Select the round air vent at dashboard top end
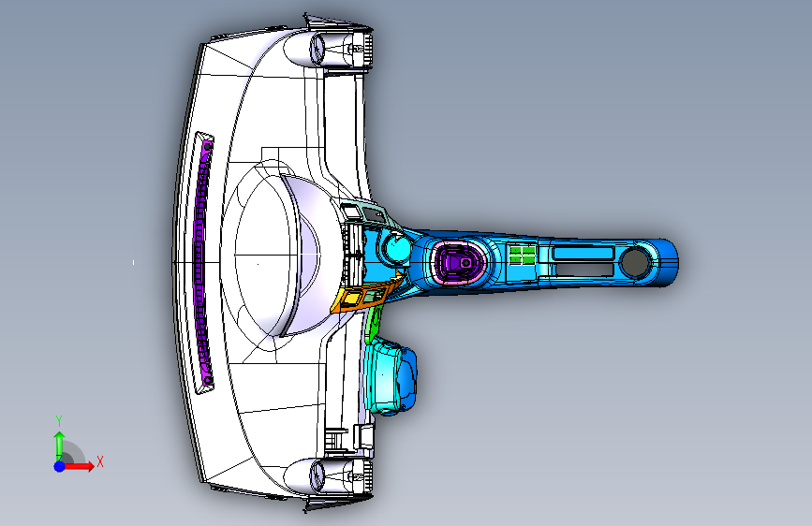Image resolution: width=812 pixels, height=526 pixels. [x=317, y=50]
